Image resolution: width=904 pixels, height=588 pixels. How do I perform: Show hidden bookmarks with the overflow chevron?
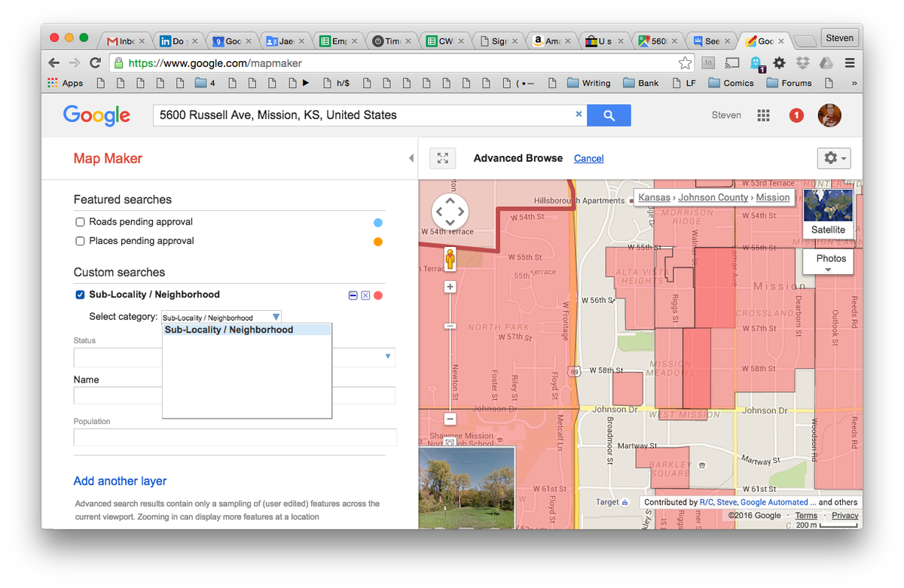tap(854, 83)
